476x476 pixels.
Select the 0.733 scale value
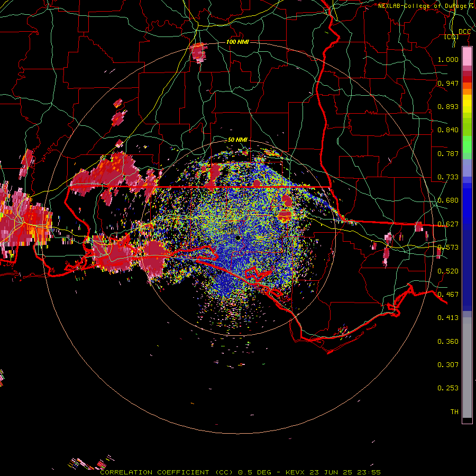(448, 177)
